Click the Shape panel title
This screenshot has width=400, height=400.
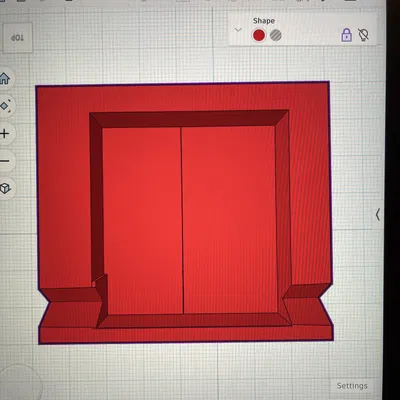(x=264, y=21)
